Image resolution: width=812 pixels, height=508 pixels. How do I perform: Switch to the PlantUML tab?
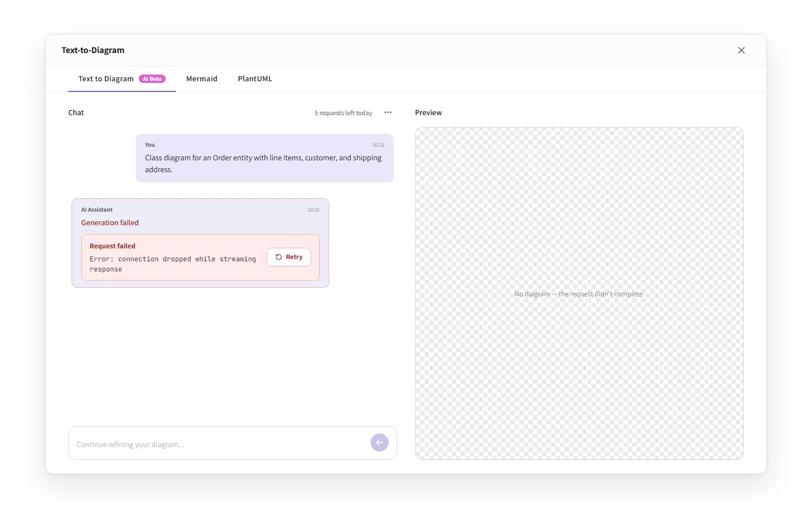tap(255, 79)
